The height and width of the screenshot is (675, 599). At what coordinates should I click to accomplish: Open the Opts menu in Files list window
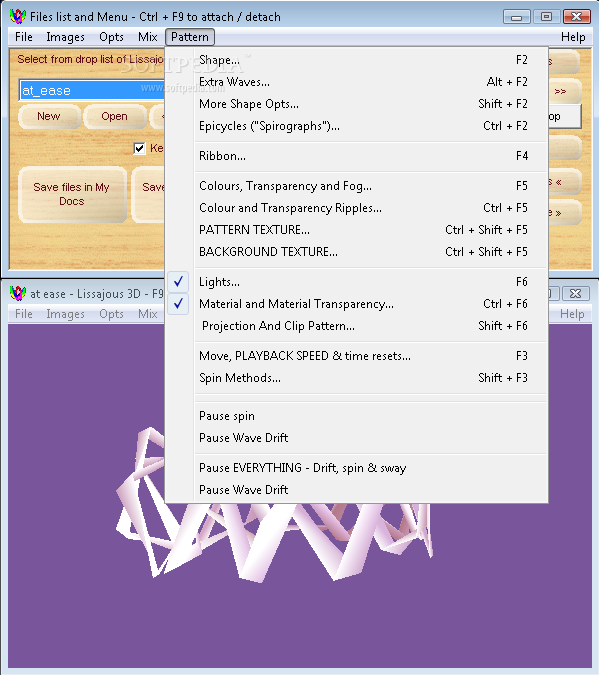[x=111, y=37]
